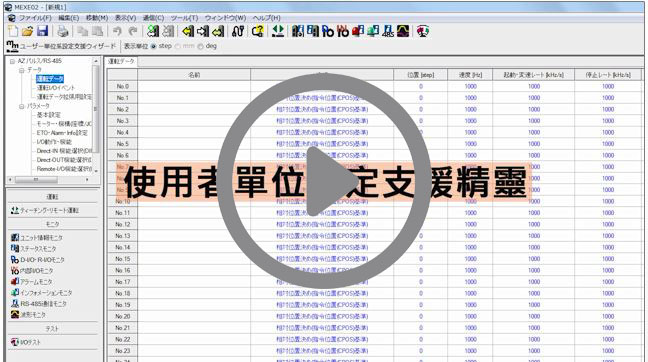Select the mm display unit radio button
The width and height of the screenshot is (648, 362).
tap(178, 46)
